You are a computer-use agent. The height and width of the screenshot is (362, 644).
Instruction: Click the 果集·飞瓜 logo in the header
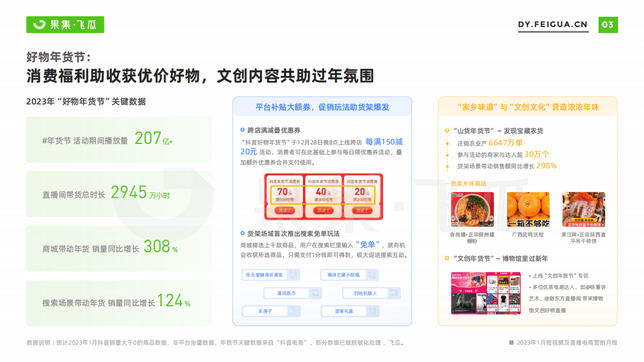click(x=65, y=24)
